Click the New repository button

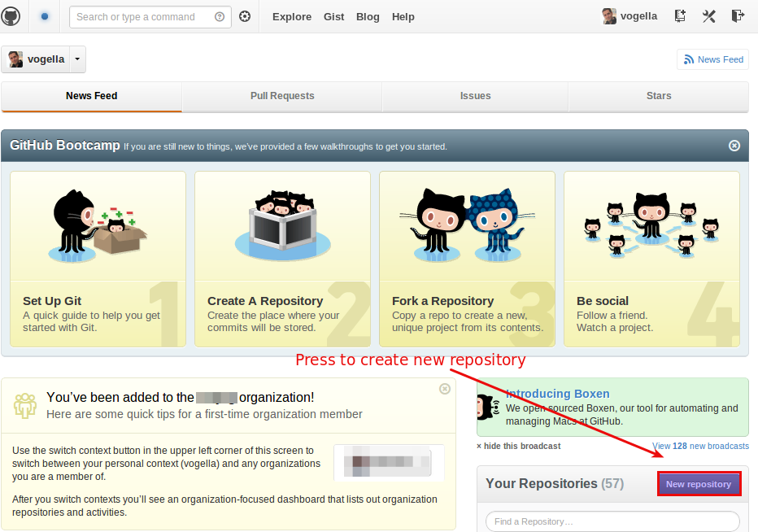pyautogui.click(x=699, y=484)
